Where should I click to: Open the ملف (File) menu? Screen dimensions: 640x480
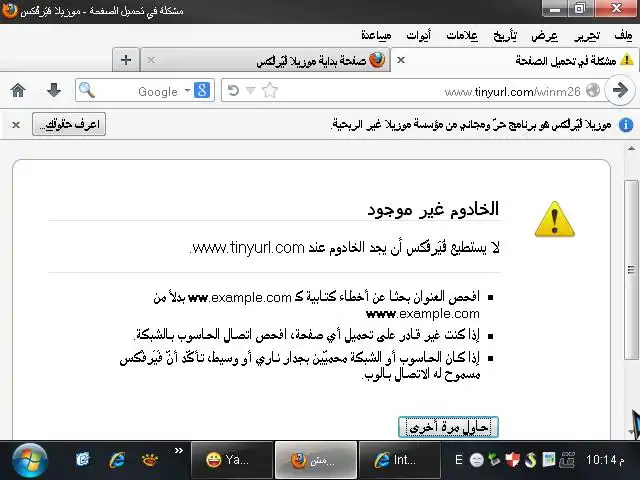click(x=623, y=36)
